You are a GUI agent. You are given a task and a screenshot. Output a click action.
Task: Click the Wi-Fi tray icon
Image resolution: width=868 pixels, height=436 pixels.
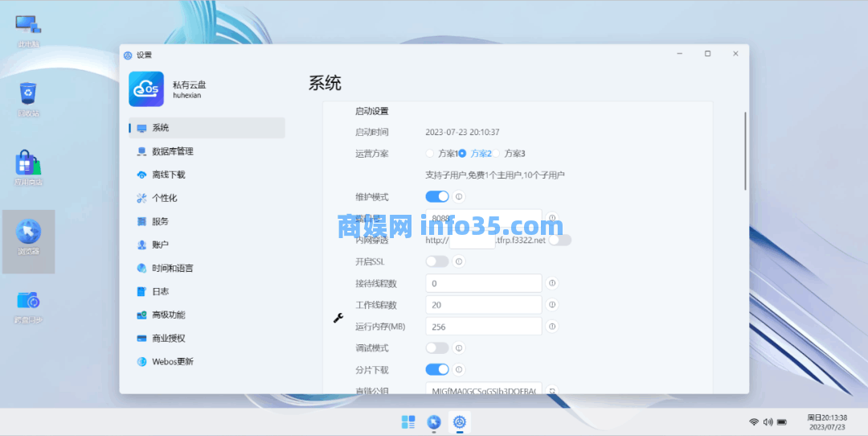tap(753, 422)
